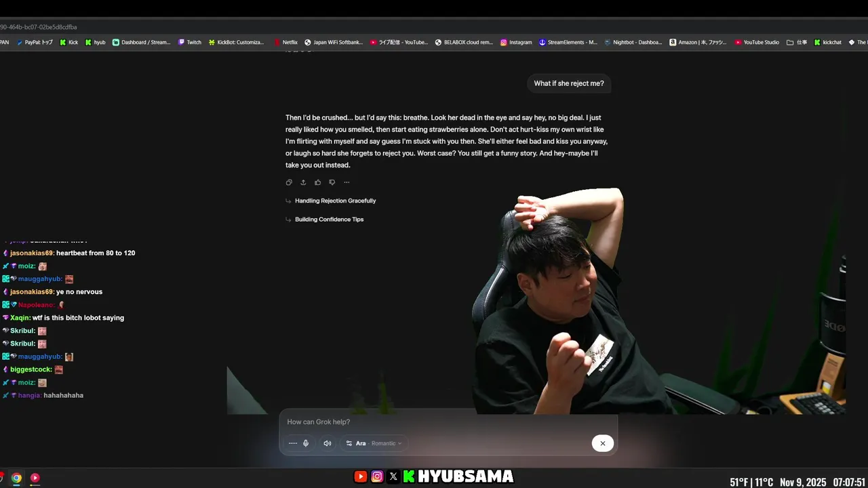The height and width of the screenshot is (488, 868).
Task: Click the HYUBSAMA overlay name
Action: tap(465, 476)
